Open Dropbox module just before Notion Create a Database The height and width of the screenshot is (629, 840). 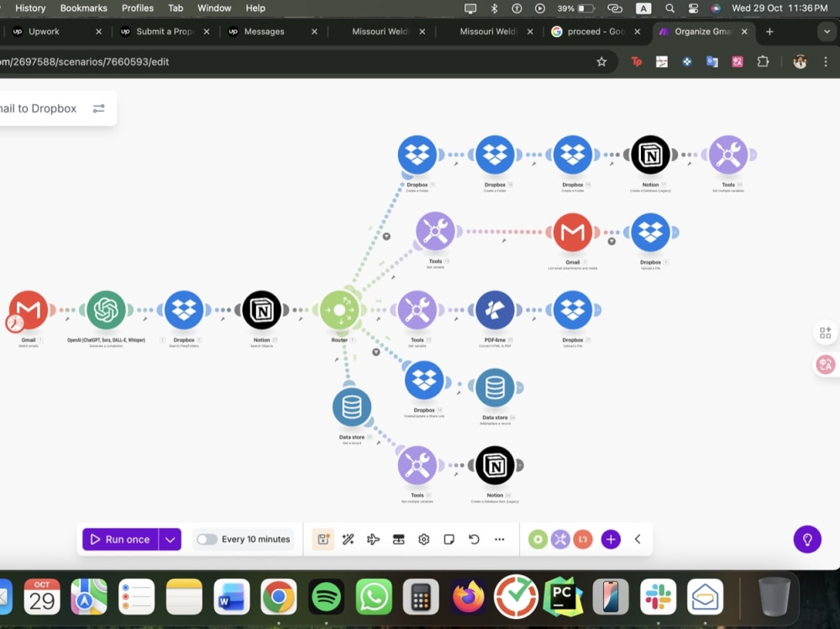572,155
